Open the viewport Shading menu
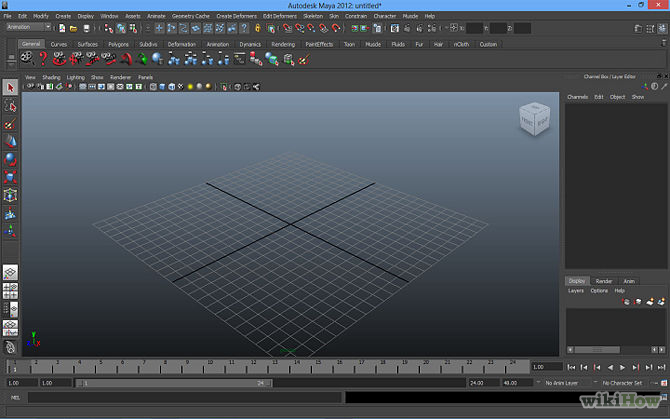This screenshot has height=419, width=670. click(x=51, y=77)
